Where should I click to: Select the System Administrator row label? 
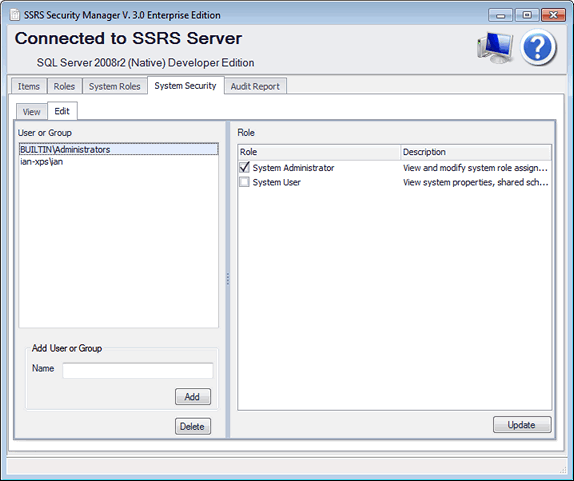pos(293,168)
